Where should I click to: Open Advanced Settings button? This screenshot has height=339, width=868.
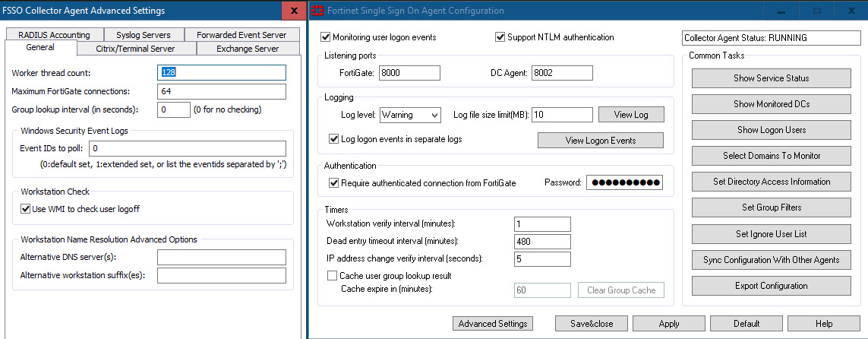pyautogui.click(x=493, y=324)
